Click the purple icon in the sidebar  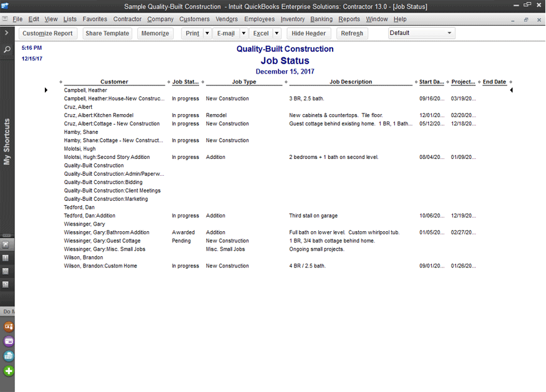pyautogui.click(x=9, y=341)
